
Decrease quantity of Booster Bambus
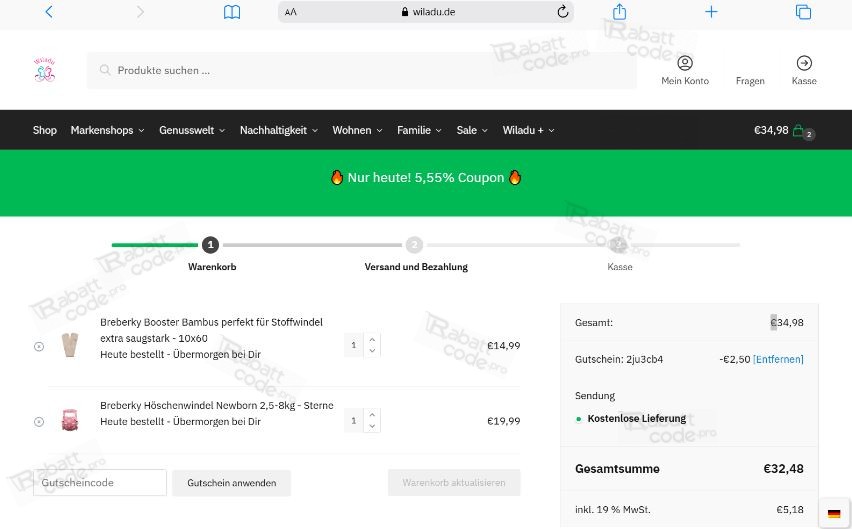[x=372, y=351]
